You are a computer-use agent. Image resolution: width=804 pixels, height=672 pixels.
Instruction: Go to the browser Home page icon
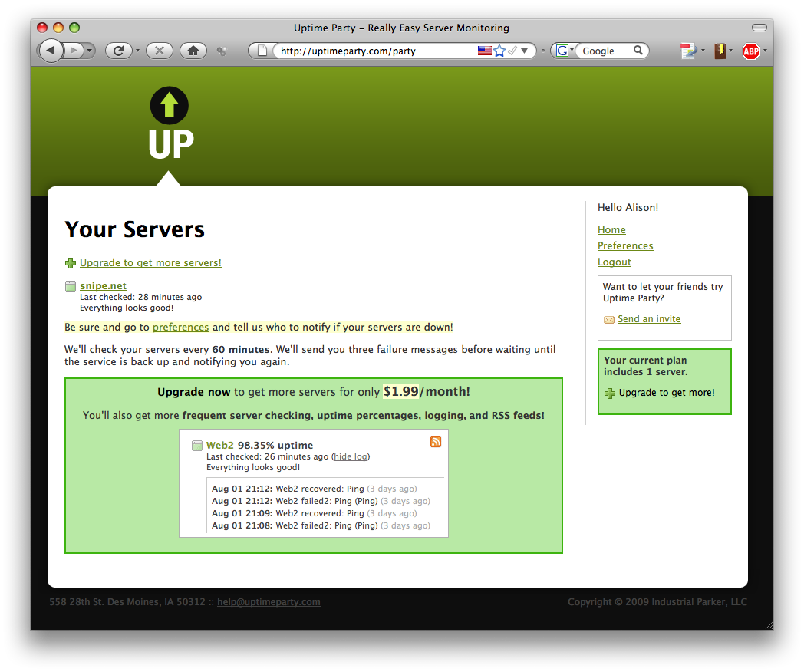[193, 51]
